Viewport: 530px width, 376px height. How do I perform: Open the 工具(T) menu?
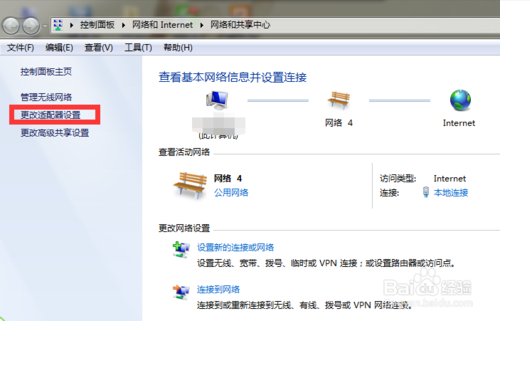(138, 48)
